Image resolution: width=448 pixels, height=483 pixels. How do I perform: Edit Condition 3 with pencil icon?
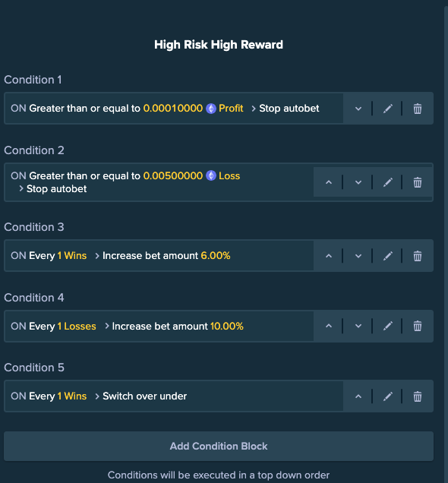pos(388,256)
